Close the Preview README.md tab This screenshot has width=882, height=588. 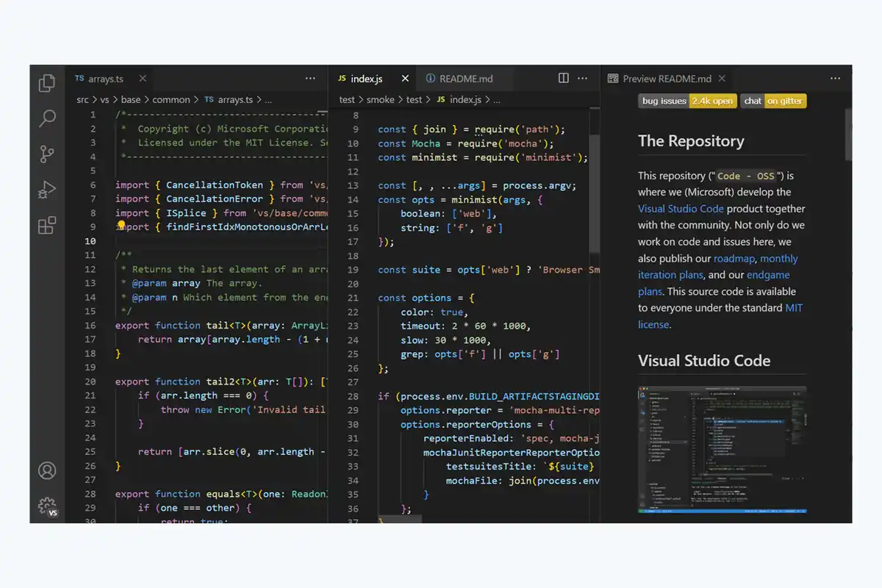[722, 79]
